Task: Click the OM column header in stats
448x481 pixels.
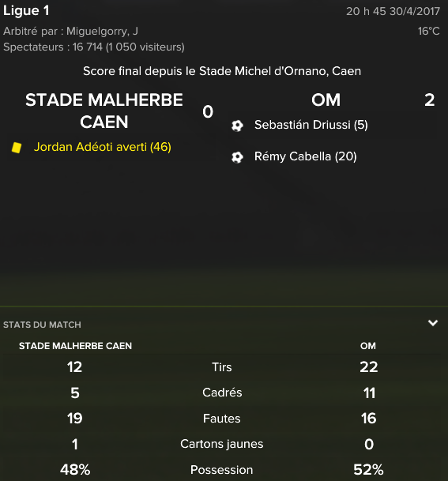Action: [368, 346]
